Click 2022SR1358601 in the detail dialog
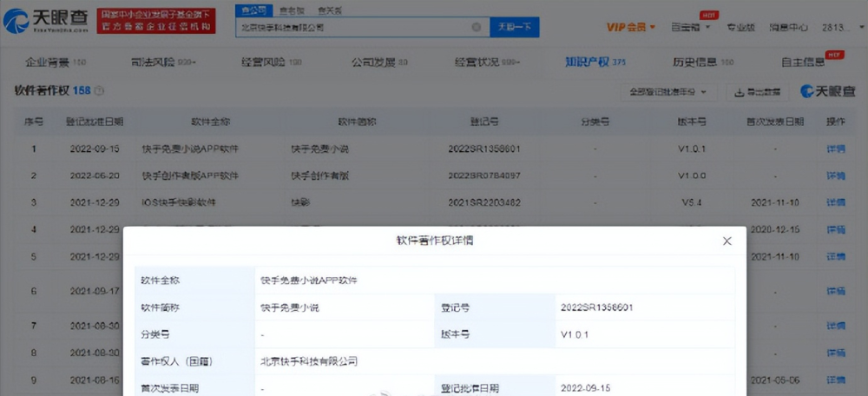This screenshot has height=396, width=868. 597,308
